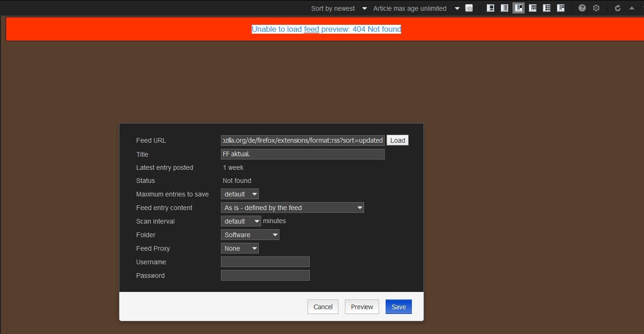This screenshot has width=644, height=334.
Task: Open the Maximum entries to save dropdown
Action: (240, 194)
